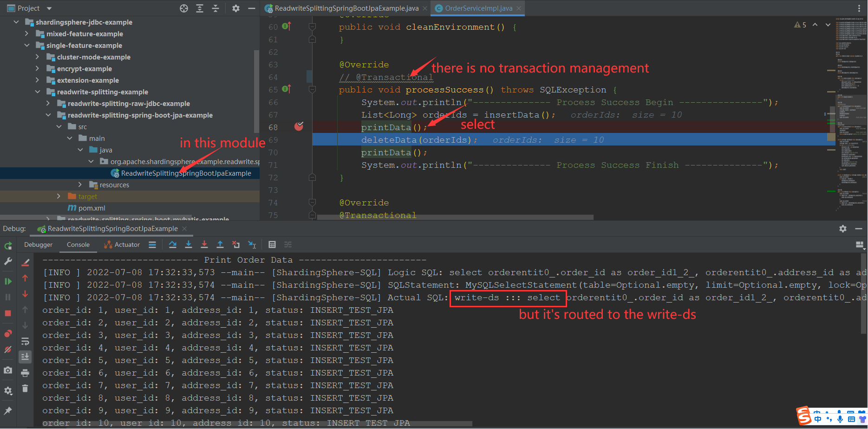Jump to previous highlighted error arrow
Viewport: 868px width, 429px height.
[x=815, y=25]
